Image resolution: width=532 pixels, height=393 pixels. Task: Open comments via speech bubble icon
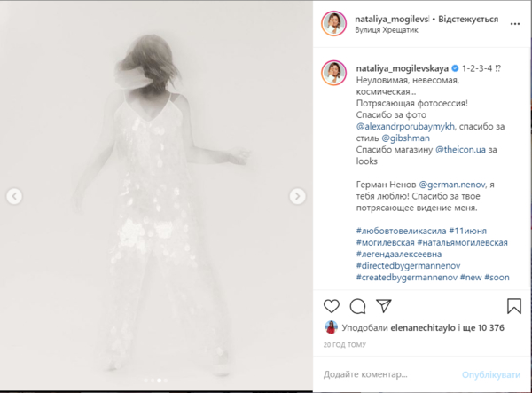coord(357,306)
